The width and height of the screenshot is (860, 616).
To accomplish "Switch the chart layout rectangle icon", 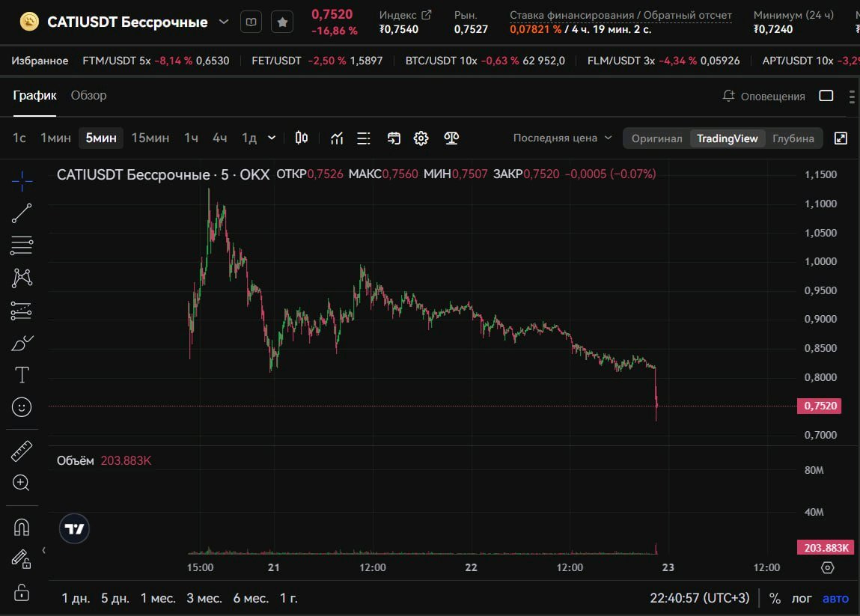I will [x=826, y=96].
